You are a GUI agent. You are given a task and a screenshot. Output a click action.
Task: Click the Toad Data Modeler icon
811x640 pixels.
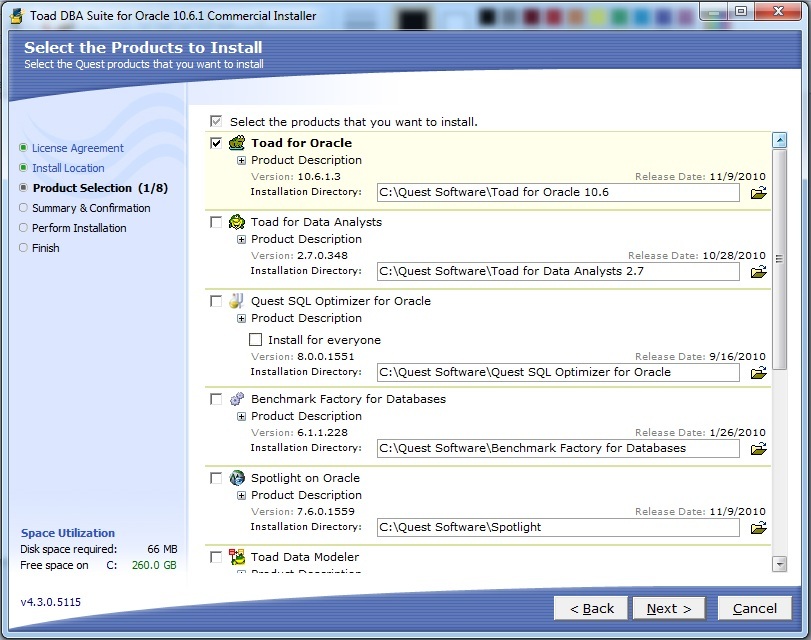(x=237, y=557)
